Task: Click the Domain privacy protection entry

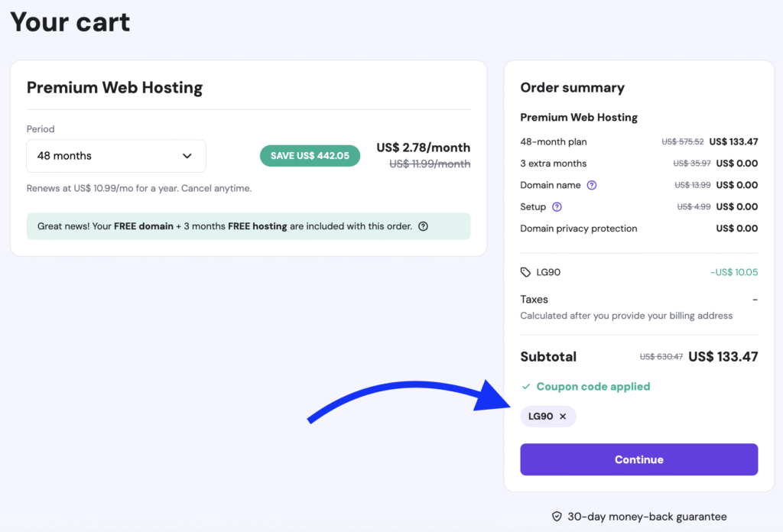Action: 579,228
